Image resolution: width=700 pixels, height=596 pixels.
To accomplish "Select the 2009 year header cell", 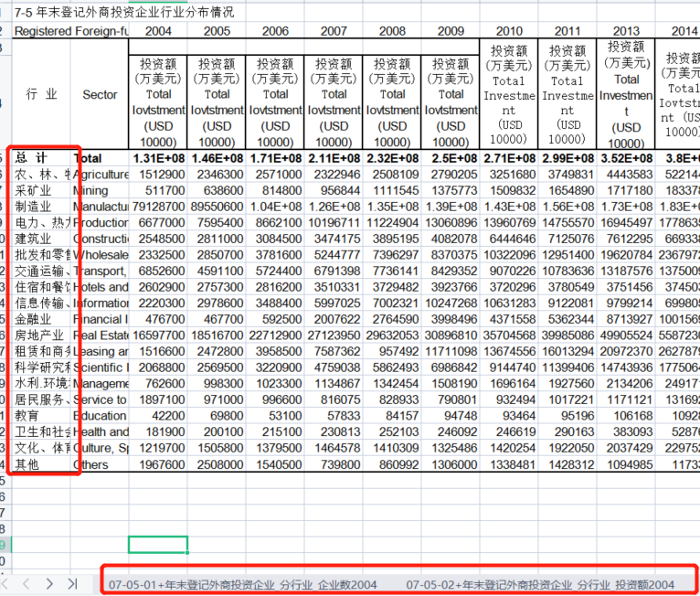I will coord(451,31).
